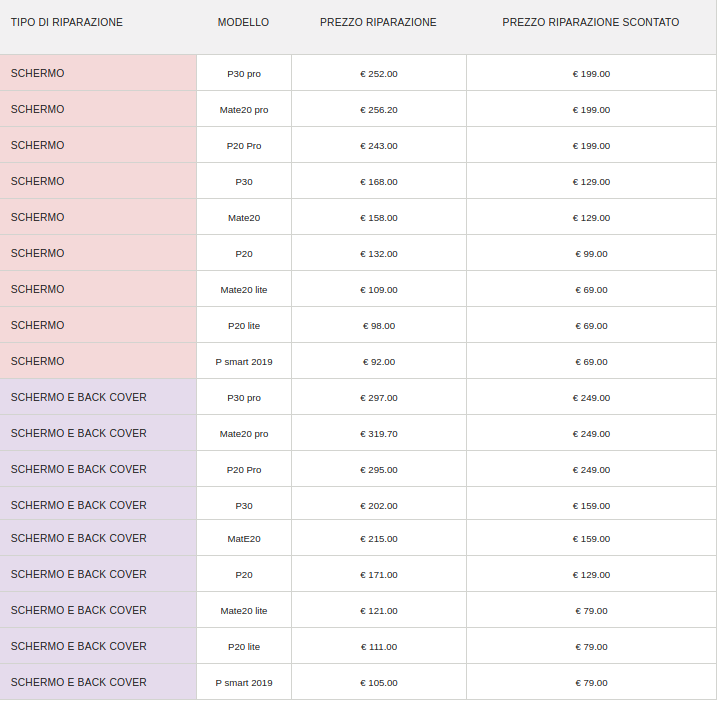
Task: Select the € 256.20 price cell
Action: coord(379,110)
